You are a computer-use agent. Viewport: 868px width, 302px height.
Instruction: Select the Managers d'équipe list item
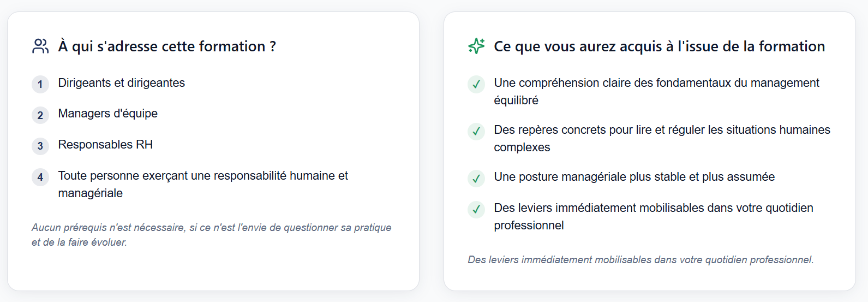(108, 114)
